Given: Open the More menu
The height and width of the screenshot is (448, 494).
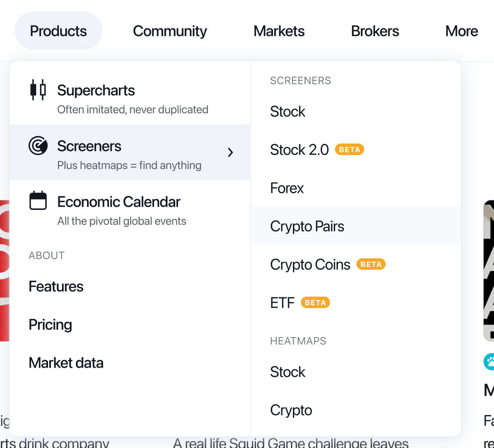Looking at the screenshot, I should 461,31.
